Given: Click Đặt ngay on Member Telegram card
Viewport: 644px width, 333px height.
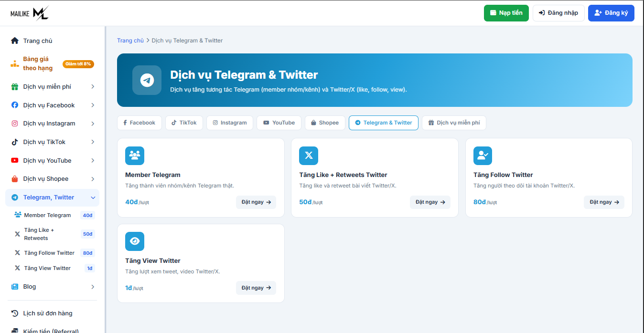Looking at the screenshot, I should (256, 202).
